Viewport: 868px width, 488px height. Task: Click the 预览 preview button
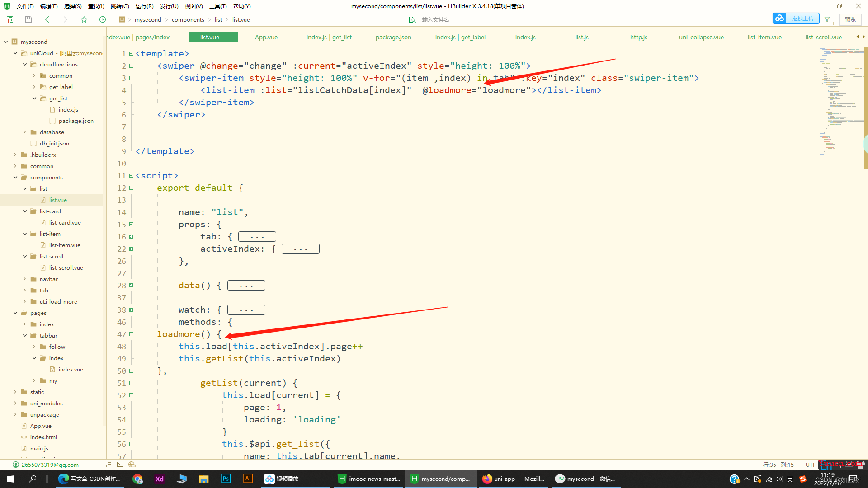click(x=850, y=19)
